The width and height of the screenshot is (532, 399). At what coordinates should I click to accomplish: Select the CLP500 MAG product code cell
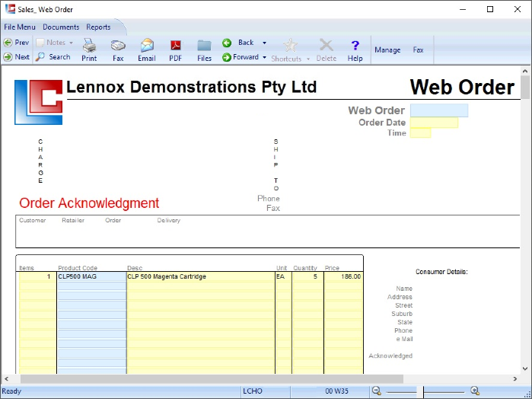[x=91, y=276]
